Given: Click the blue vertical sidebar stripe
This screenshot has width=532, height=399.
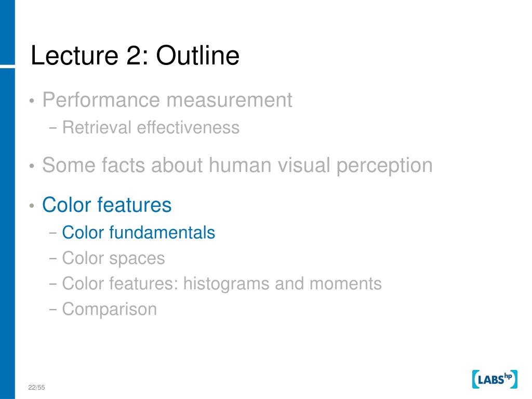Looking at the screenshot, I should pos(7,233).
